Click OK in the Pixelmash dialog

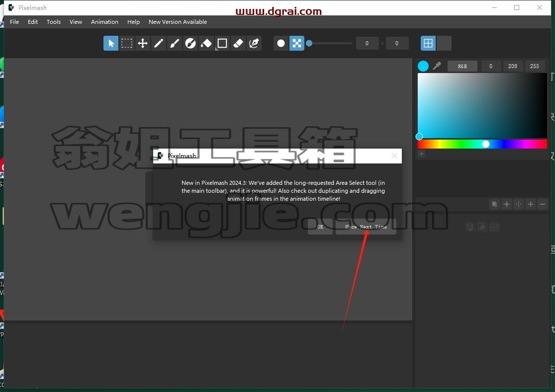320,227
